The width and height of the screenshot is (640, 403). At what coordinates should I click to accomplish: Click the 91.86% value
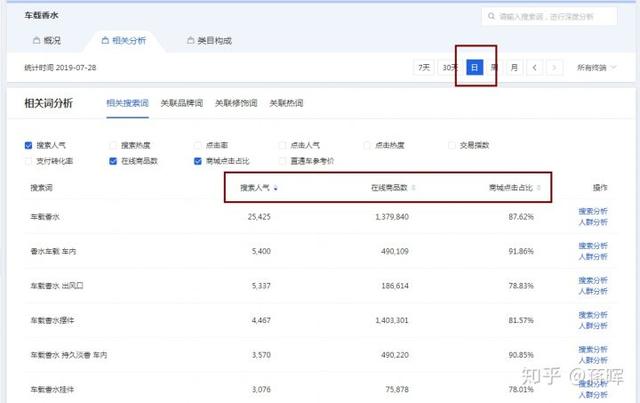(521, 252)
